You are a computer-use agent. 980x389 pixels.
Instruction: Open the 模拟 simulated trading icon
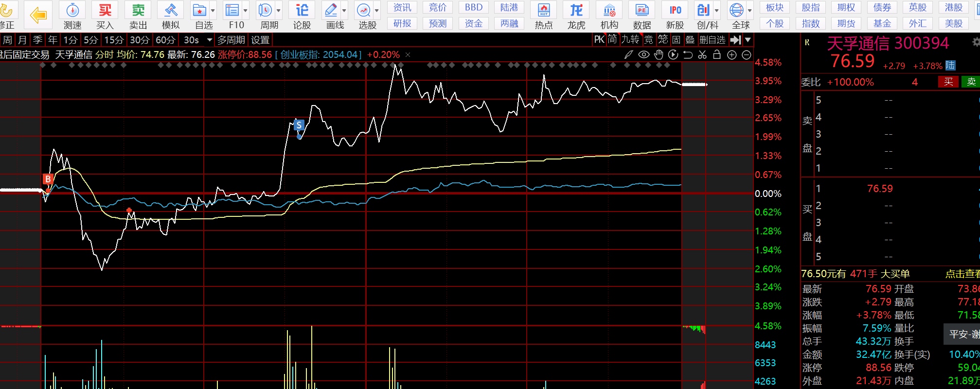point(171,10)
